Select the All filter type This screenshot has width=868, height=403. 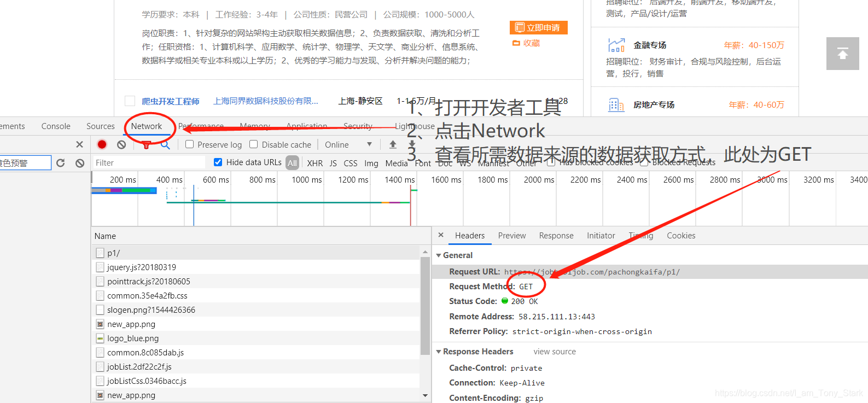[x=293, y=163]
